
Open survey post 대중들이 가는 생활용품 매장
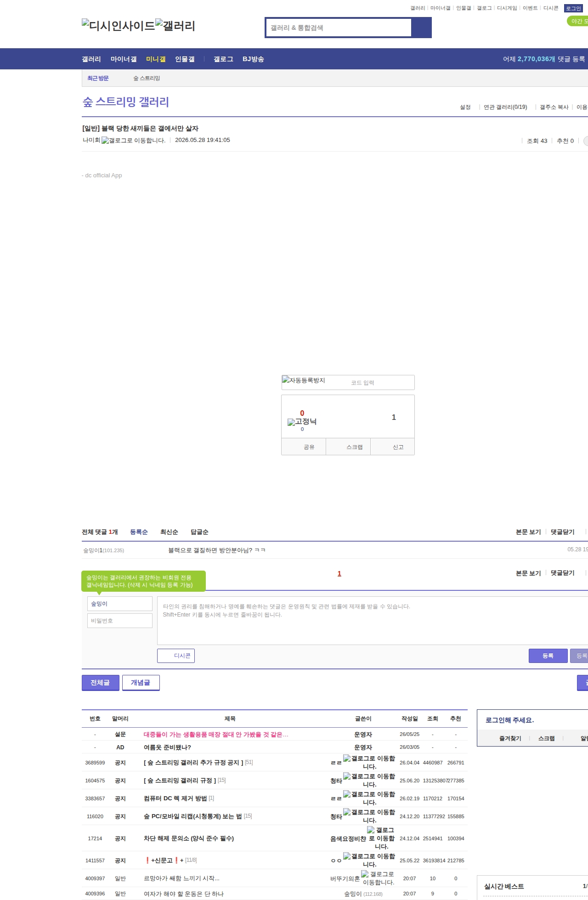pyautogui.click(x=216, y=735)
